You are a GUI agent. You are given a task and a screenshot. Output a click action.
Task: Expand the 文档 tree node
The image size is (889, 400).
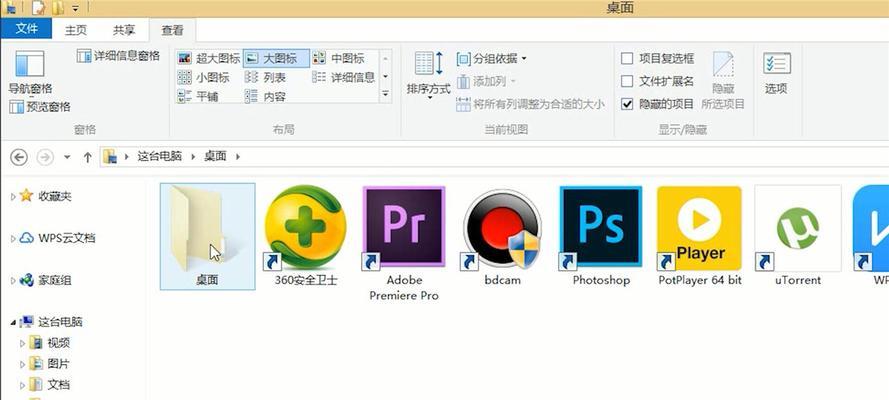point(23,385)
